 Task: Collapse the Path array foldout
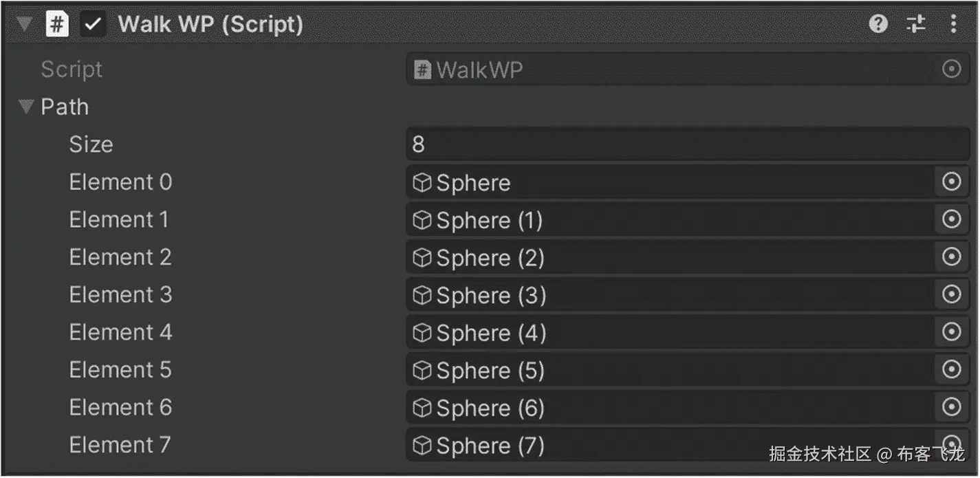click(x=27, y=107)
